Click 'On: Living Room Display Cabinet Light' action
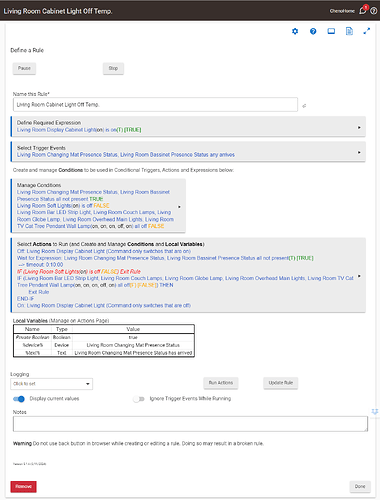Image resolution: width=380 pixels, height=500 pixels. pos(104,306)
